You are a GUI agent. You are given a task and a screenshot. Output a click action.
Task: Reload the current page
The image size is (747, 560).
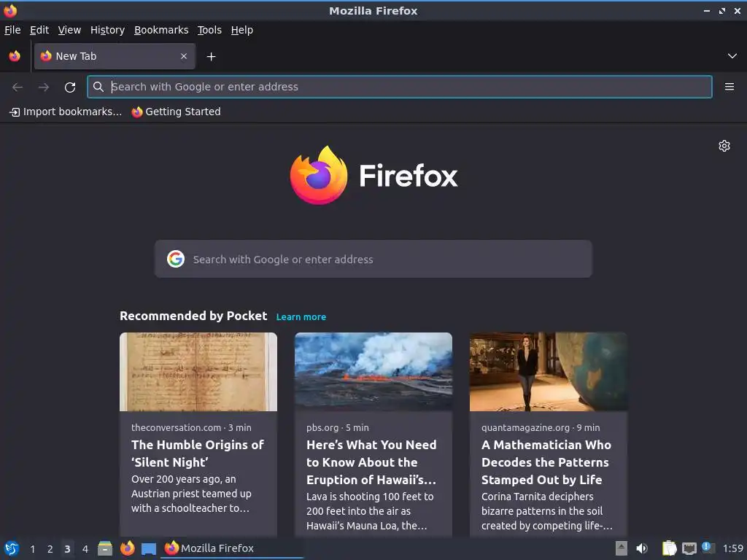(x=70, y=87)
